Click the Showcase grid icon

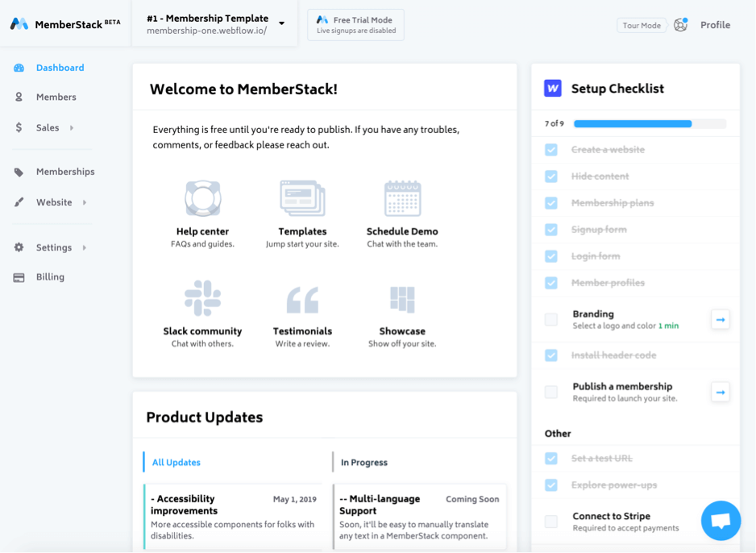tap(403, 299)
